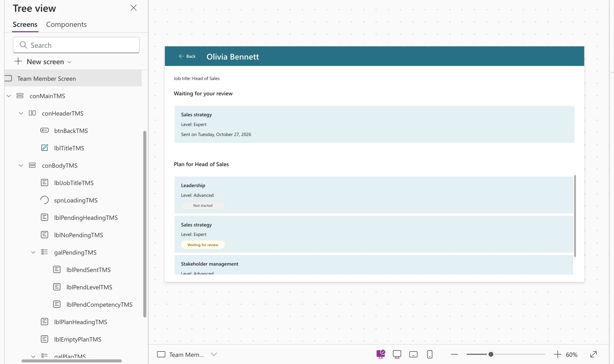Open the app checker icon
Screen dimensions: 614x364
(x=381, y=354)
